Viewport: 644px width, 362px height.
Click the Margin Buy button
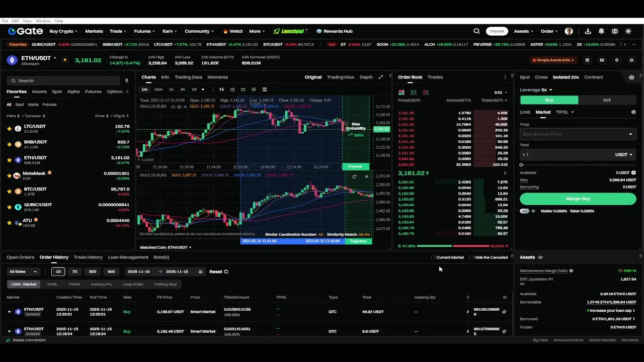click(578, 199)
